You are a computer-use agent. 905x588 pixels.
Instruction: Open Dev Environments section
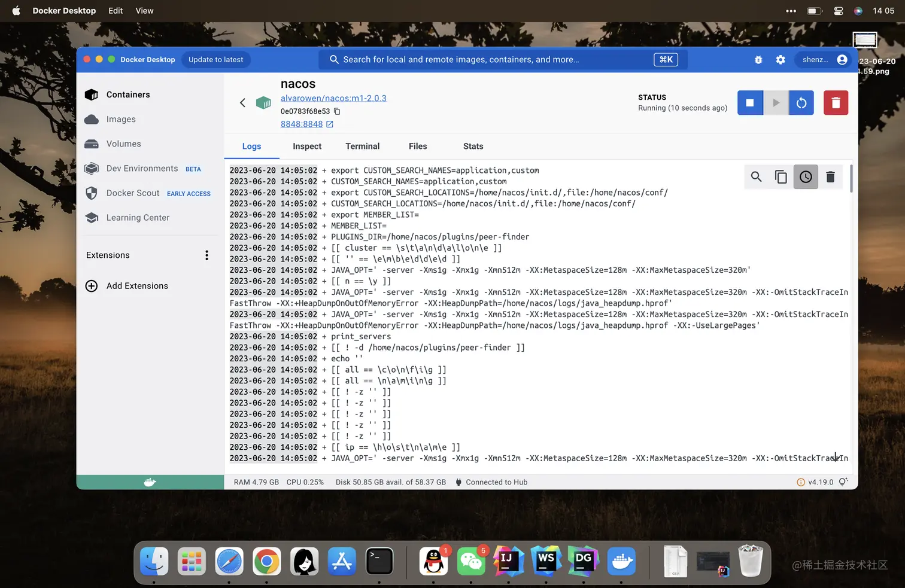(150, 169)
